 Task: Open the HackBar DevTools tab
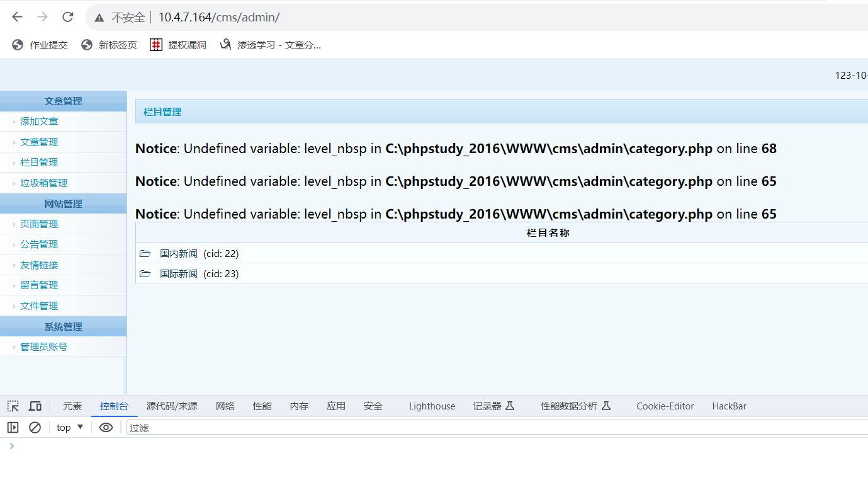coord(729,406)
